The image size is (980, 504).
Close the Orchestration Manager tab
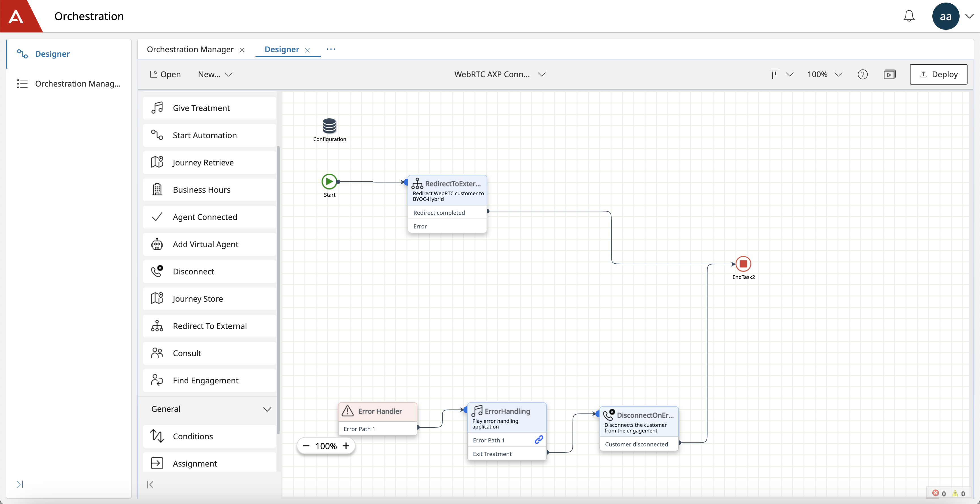click(242, 50)
